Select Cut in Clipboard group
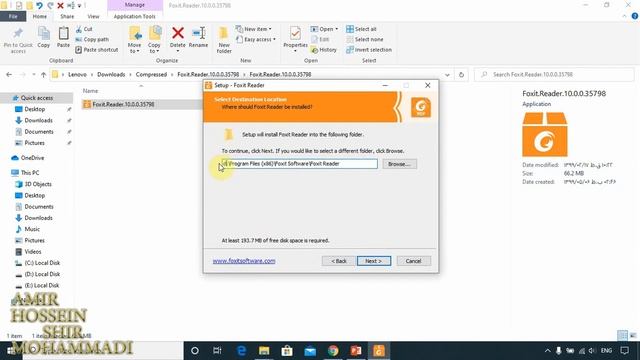640x360 pixels. [x=84, y=29]
